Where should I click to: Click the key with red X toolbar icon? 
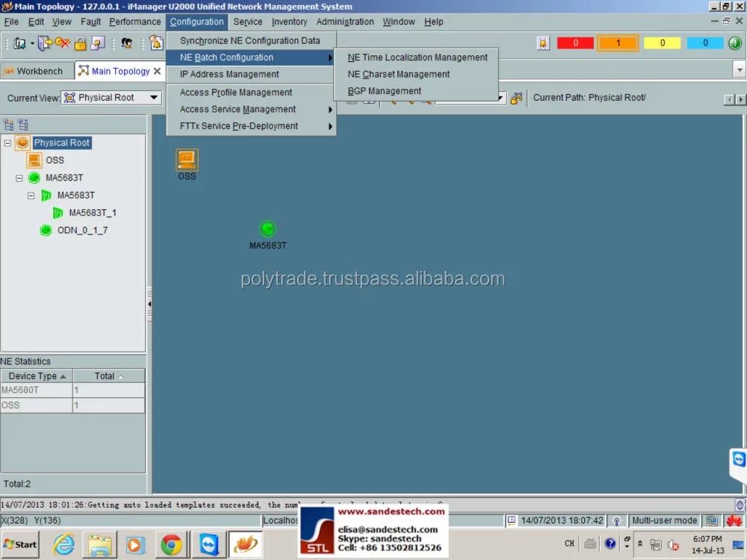[63, 43]
